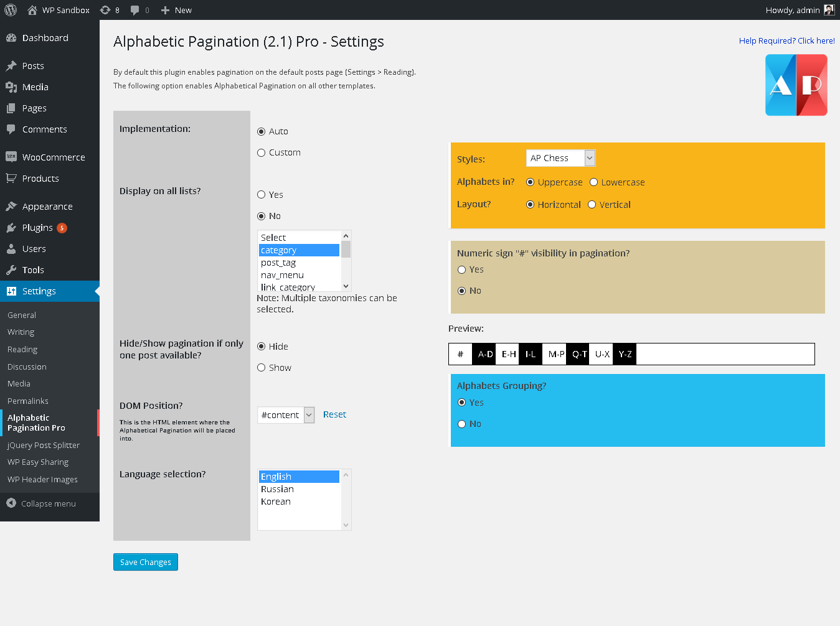The width and height of the screenshot is (840, 626).
Task: Choose Lowercase for alphabets
Action: coord(594,182)
